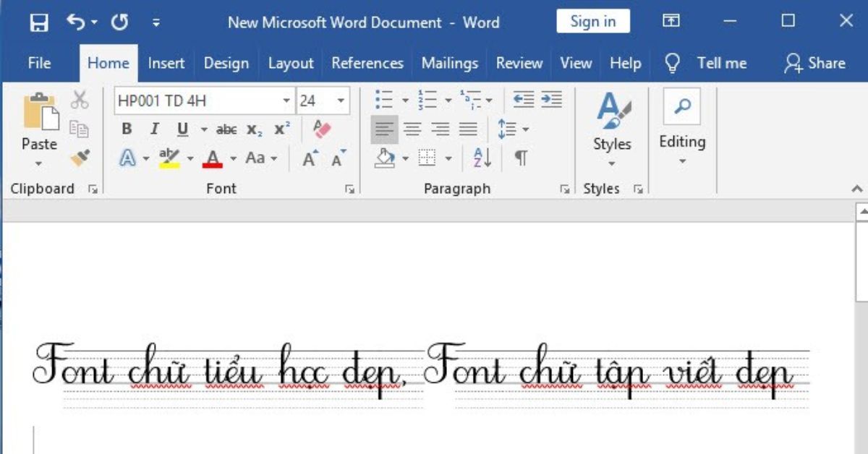Screen dimensions: 868x454
Task: Align text left
Action: (384, 129)
